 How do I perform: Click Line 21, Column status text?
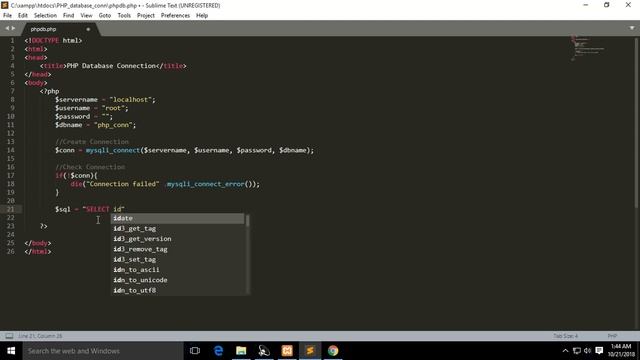click(40, 336)
